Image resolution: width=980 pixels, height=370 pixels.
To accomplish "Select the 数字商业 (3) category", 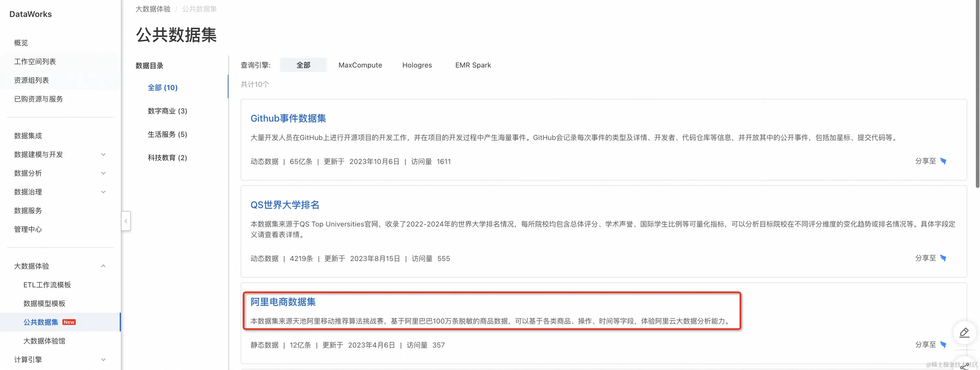I will [x=168, y=111].
